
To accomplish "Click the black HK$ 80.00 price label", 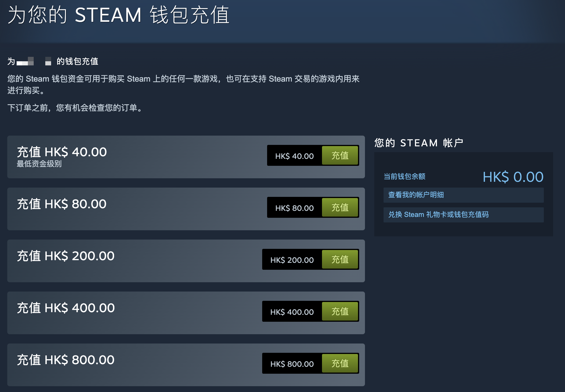I will 294,208.
